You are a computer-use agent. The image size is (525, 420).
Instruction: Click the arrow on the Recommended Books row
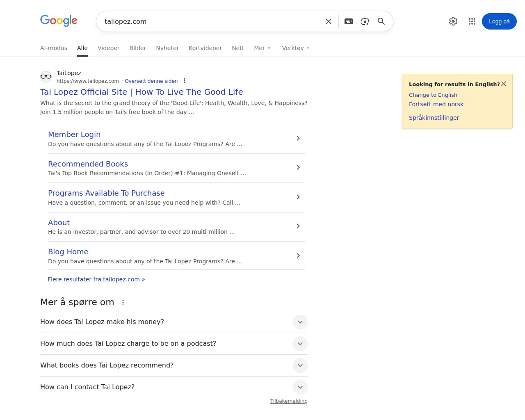pyautogui.click(x=298, y=167)
